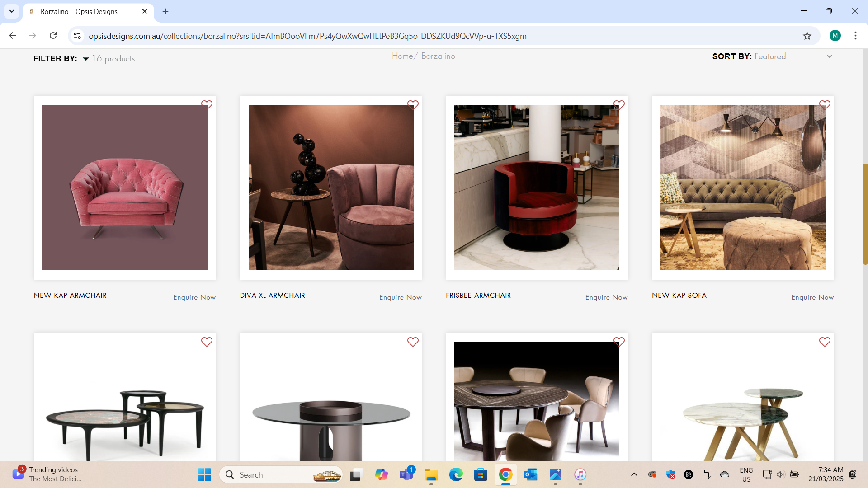Click the taskbar Search box

tap(281, 474)
